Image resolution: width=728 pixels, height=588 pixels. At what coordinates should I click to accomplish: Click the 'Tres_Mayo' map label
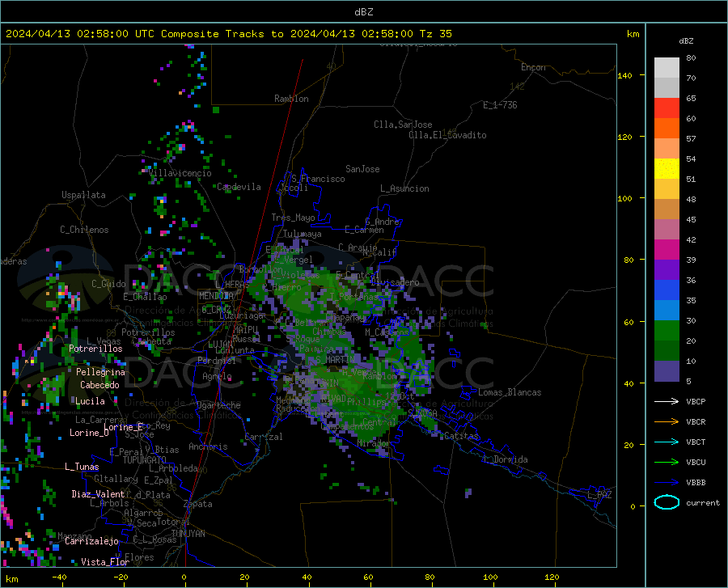click(x=293, y=218)
